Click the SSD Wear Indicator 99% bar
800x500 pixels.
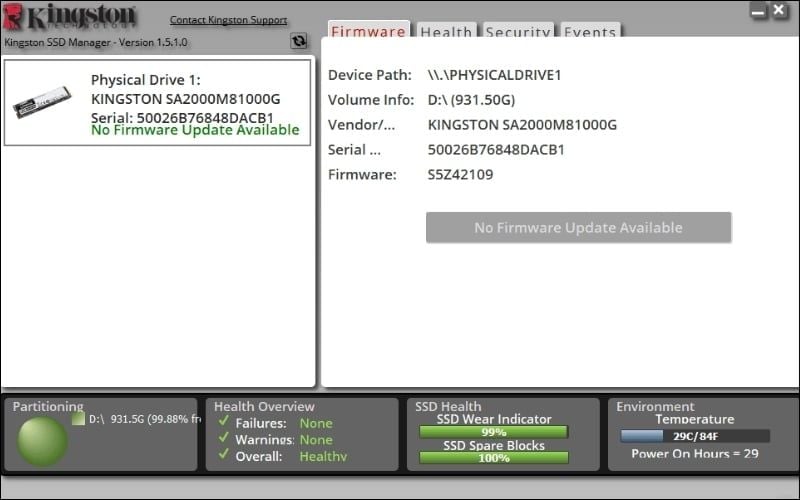pyautogui.click(x=493, y=432)
